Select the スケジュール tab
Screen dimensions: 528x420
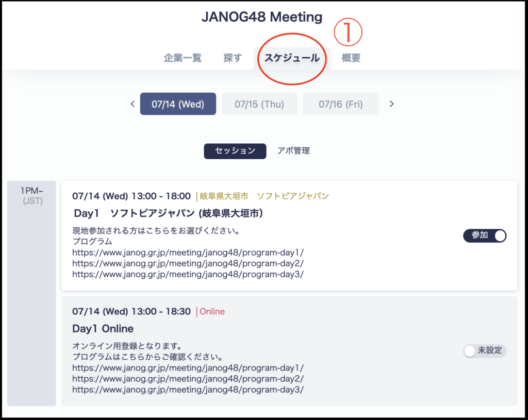pyautogui.click(x=292, y=58)
